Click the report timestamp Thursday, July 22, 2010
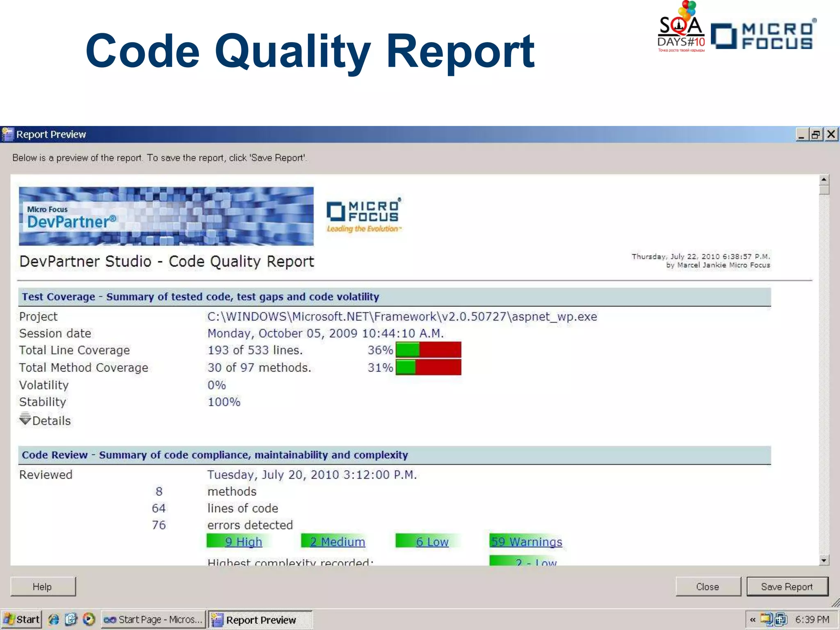Image resolution: width=840 pixels, height=630 pixels. click(701, 256)
